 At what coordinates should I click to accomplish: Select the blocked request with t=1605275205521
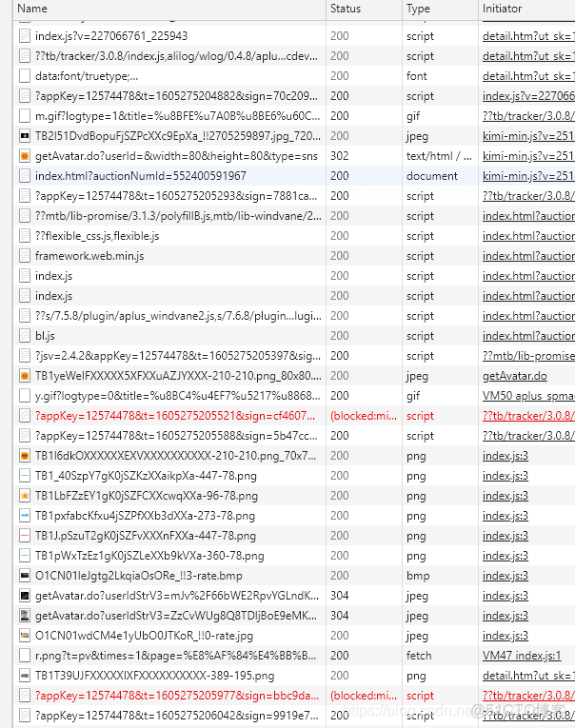click(x=175, y=416)
